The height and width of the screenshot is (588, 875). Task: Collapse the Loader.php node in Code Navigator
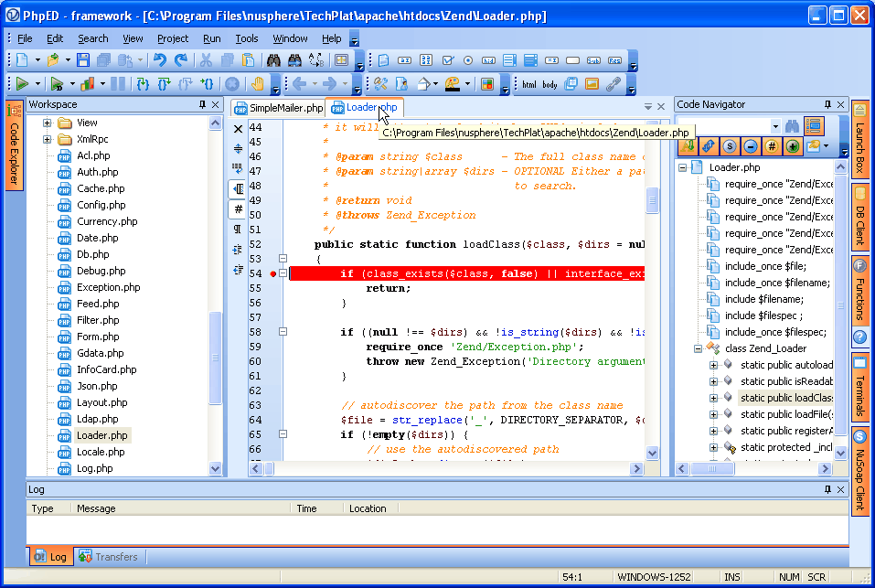click(x=682, y=167)
